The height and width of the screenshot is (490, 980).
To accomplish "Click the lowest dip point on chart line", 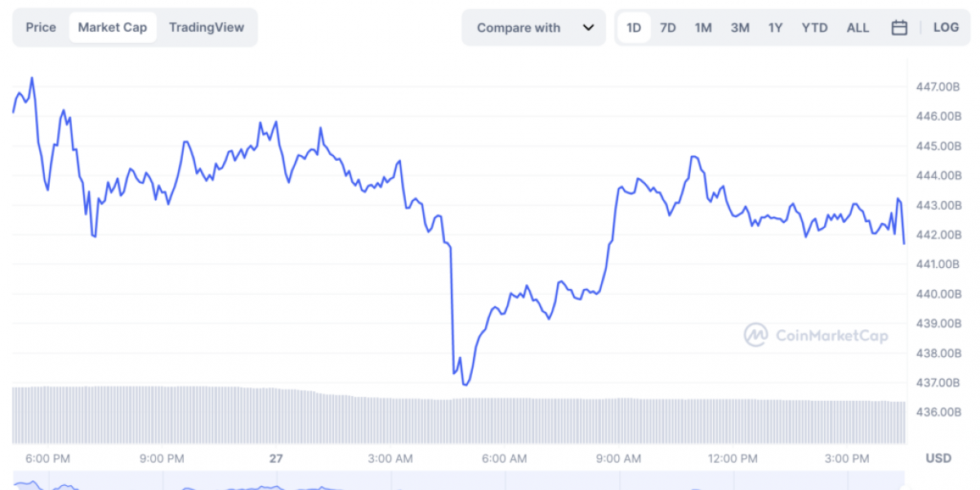I will pos(465,385).
